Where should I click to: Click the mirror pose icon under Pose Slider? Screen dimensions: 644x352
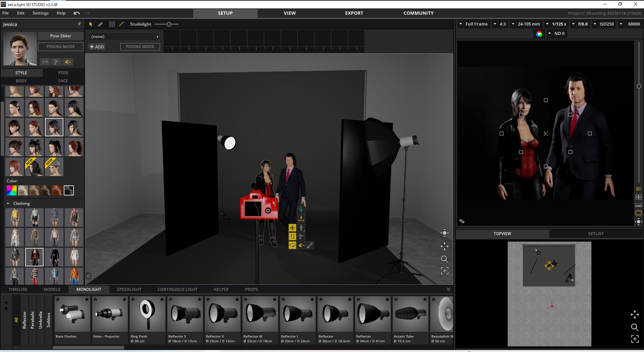[x=45, y=62]
